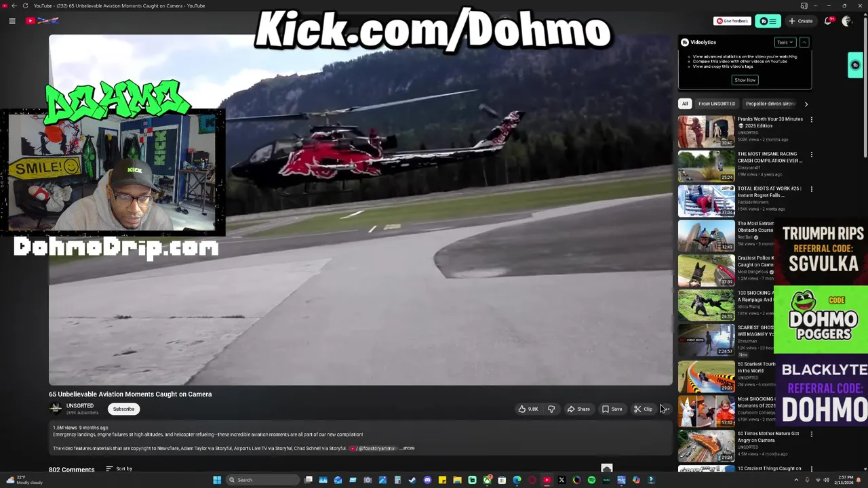The height and width of the screenshot is (488, 868).
Task: Open options for Pranks Worth video
Action: coord(811,119)
